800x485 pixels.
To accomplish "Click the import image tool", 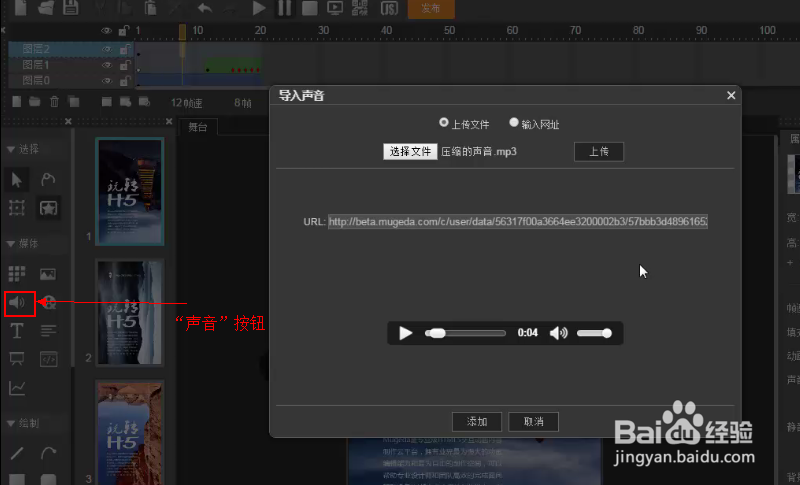I will (48, 274).
